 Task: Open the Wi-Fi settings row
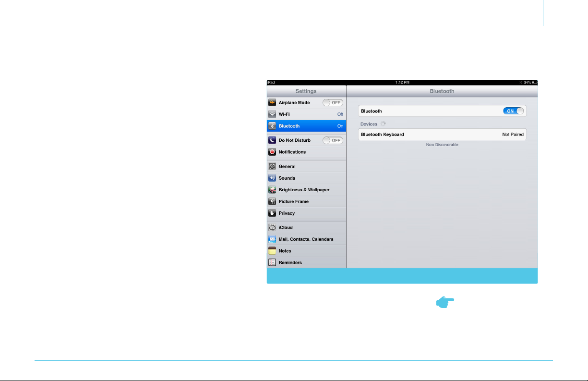click(306, 114)
